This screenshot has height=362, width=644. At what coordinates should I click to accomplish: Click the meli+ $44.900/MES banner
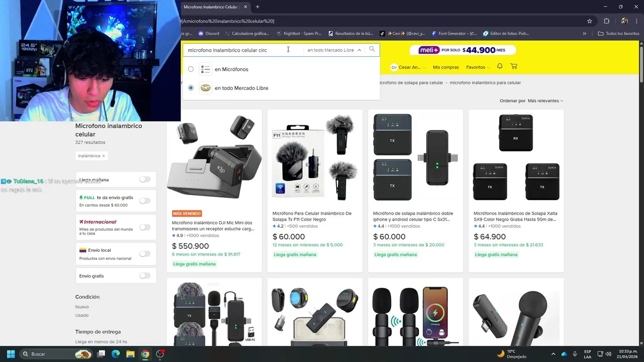click(464, 50)
